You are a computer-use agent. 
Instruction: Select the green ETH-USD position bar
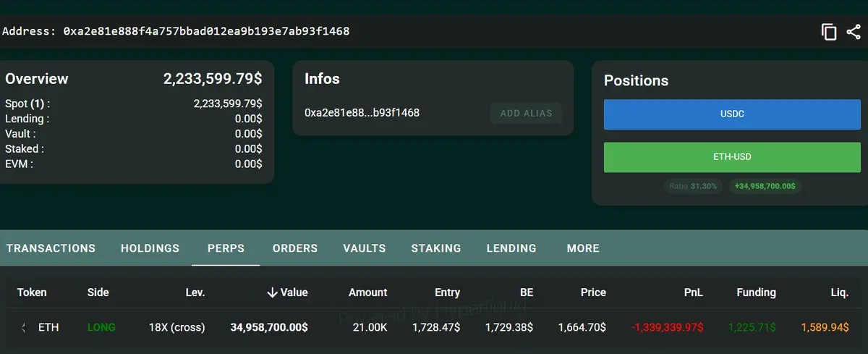point(732,156)
